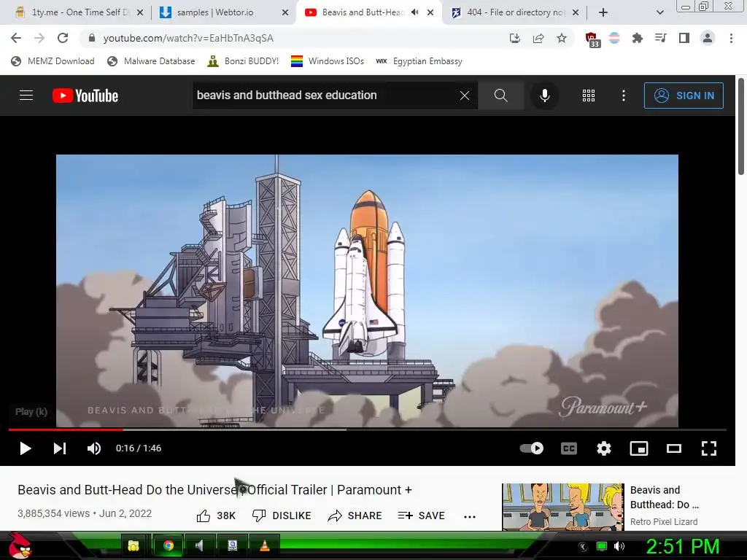Open Beavis and Butthead recommended video thumbnail
747x560 pixels.
[x=562, y=507]
